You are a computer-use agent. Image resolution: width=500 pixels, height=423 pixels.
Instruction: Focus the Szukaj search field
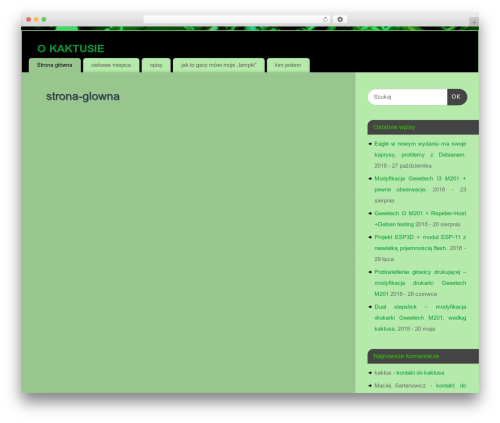coord(407,97)
